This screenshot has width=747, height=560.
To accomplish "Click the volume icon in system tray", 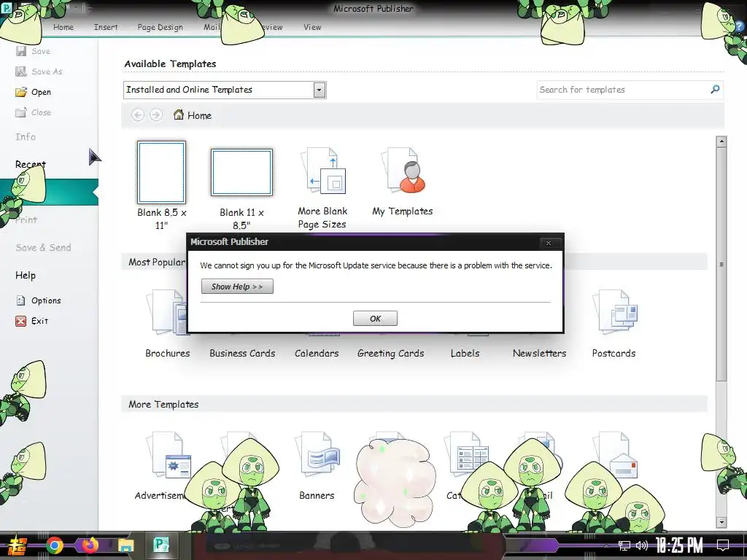I will click(x=642, y=545).
